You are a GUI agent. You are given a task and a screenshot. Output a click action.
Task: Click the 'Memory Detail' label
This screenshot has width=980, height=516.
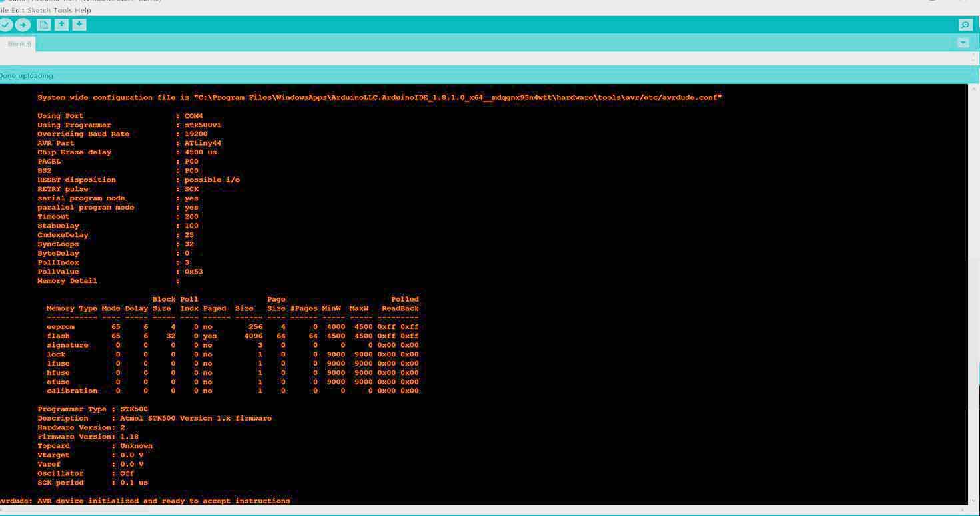click(67, 281)
